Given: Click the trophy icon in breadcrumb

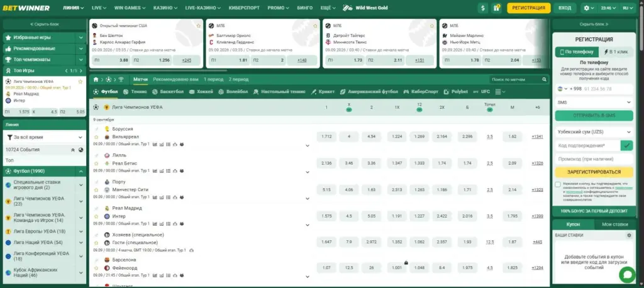Looking at the screenshot, I should coord(121,80).
